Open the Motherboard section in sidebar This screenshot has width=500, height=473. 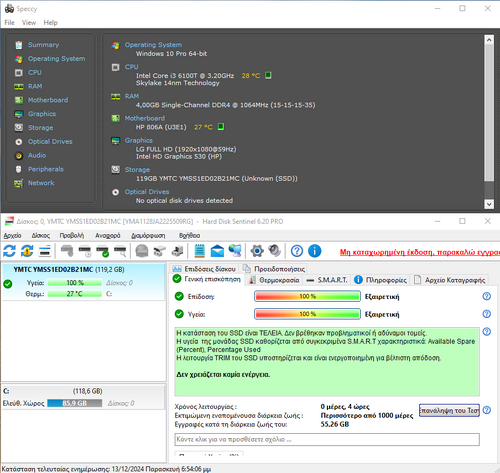click(x=48, y=100)
